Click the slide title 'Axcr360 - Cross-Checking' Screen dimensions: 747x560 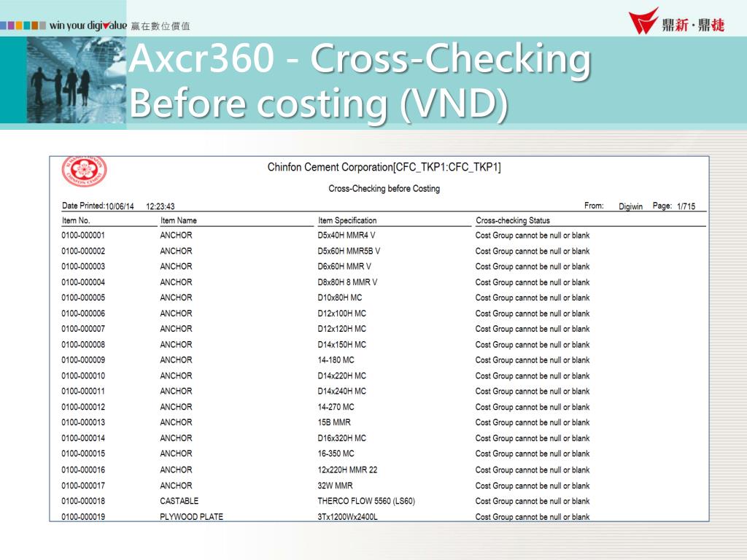pyautogui.click(x=360, y=58)
